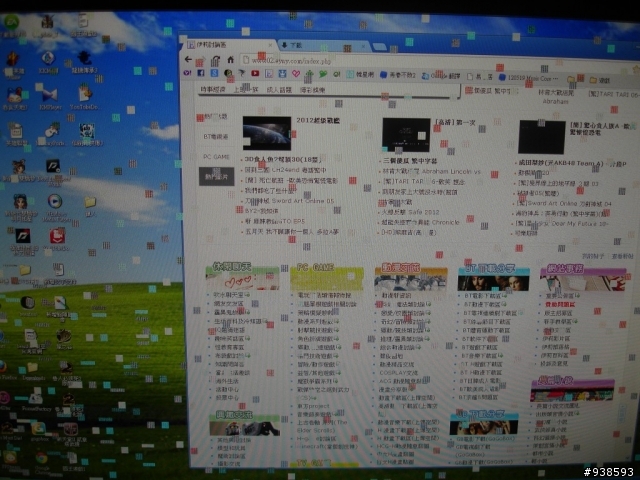Select the dark highlighted 熱門圖片 side tab
Image resolution: width=640 pixels, height=480 pixels.
pos(216,176)
